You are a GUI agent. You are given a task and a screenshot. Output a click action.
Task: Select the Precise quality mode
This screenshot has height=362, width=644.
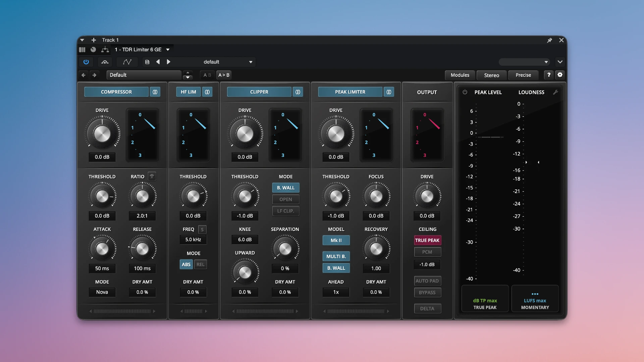(x=523, y=75)
